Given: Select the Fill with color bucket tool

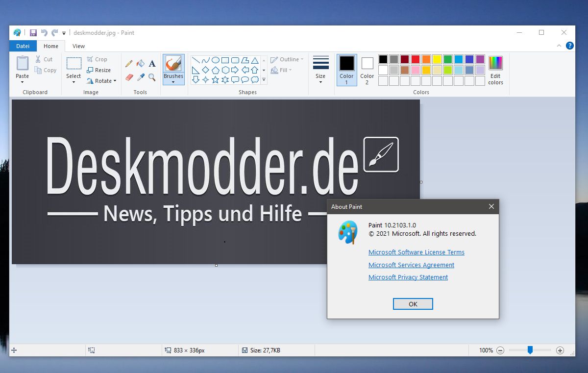Looking at the screenshot, I should click(141, 64).
